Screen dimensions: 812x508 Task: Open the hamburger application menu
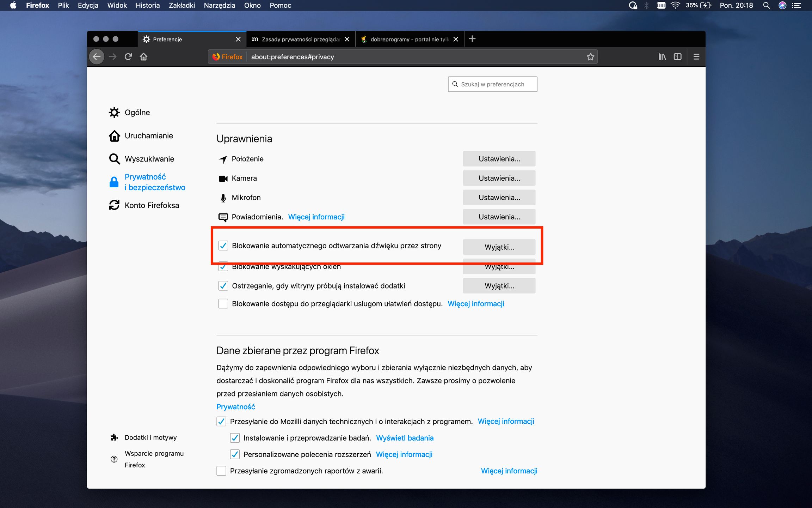coord(696,56)
